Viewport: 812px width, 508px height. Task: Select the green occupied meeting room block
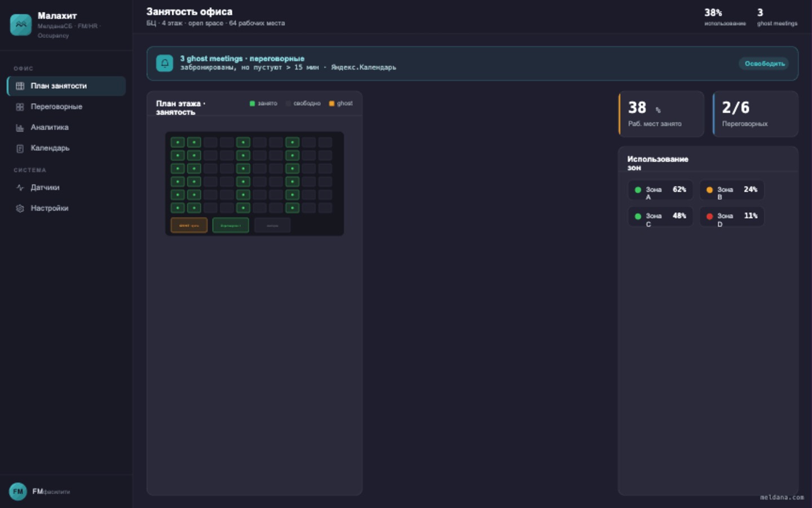pos(231,225)
